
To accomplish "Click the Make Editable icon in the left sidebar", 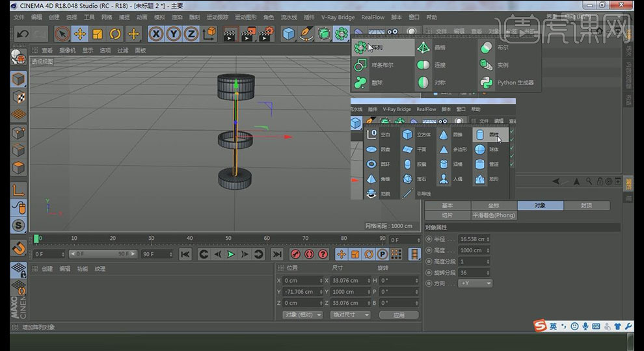I will tap(18, 57).
